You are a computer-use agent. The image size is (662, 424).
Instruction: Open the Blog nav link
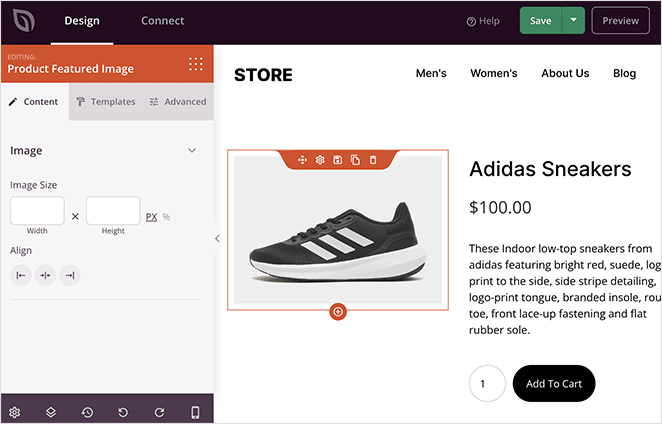click(x=624, y=73)
